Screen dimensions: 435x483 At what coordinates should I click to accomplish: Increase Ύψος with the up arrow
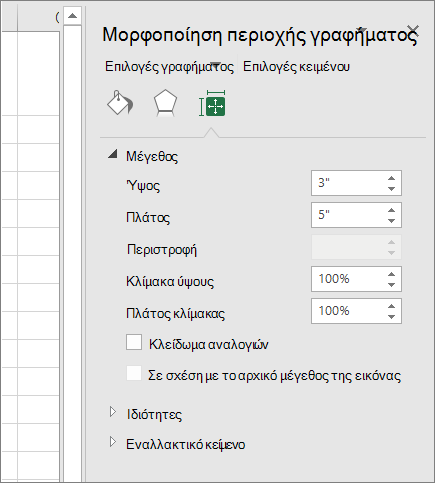tap(391, 178)
